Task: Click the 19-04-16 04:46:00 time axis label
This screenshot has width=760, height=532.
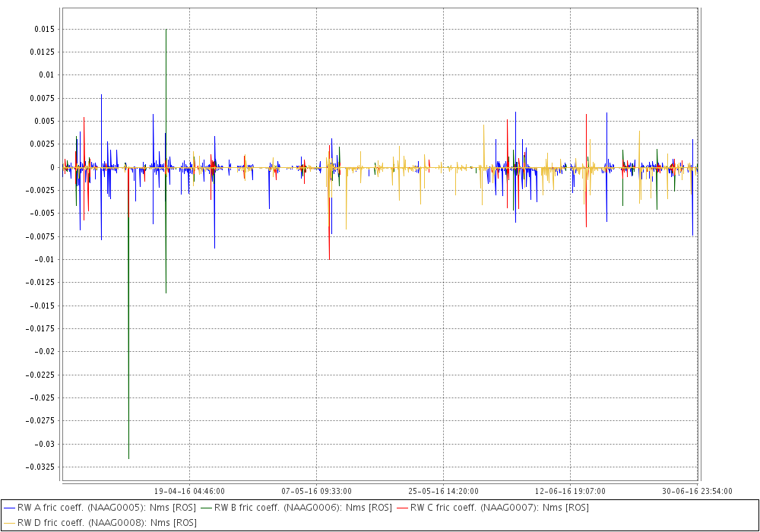Action: tap(189, 491)
